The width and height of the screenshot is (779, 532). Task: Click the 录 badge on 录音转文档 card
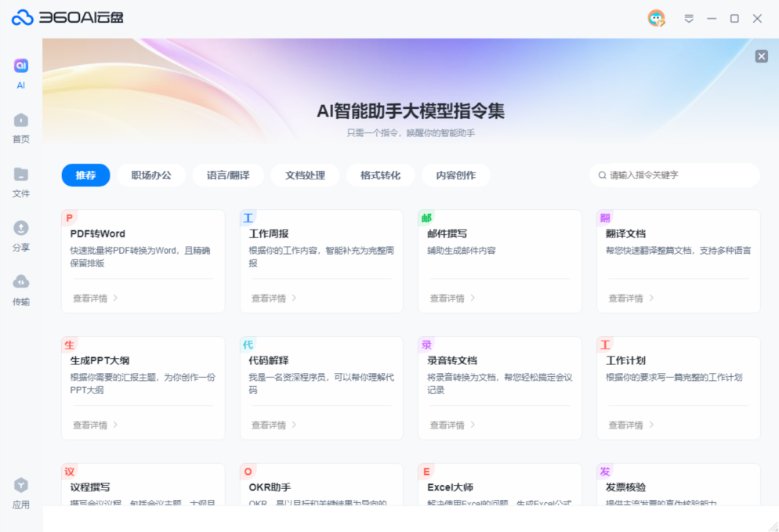(426, 345)
